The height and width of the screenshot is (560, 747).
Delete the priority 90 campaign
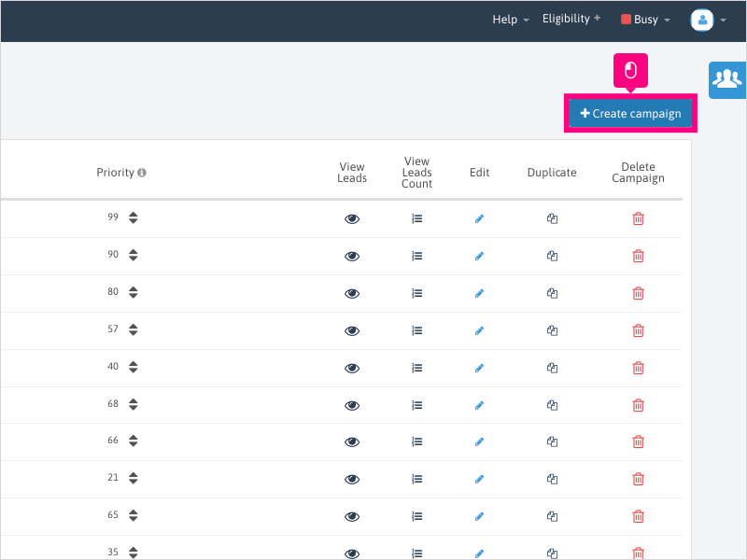coord(638,256)
